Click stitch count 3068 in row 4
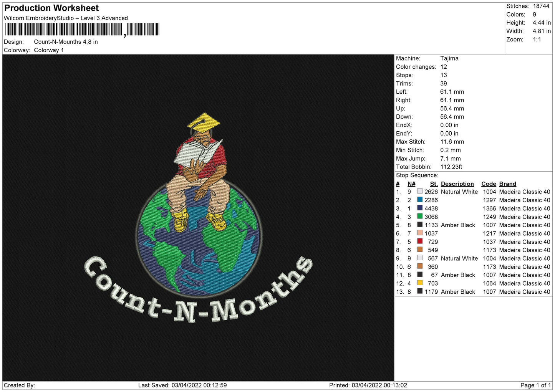The height and width of the screenshot is (392, 555). (x=431, y=217)
